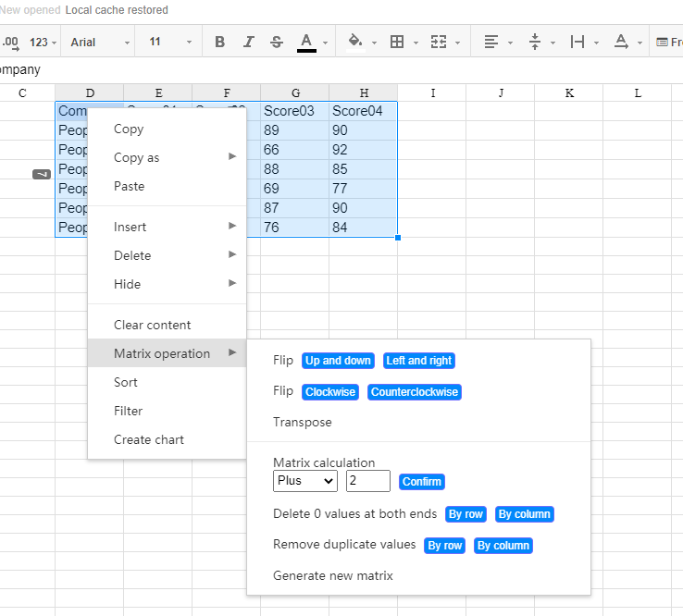Toggle bold formatting

pos(219,42)
